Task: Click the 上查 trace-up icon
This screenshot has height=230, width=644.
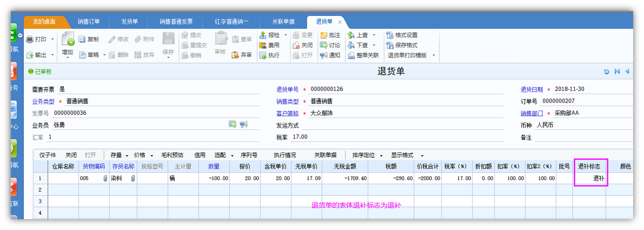Action: pyautogui.click(x=351, y=35)
